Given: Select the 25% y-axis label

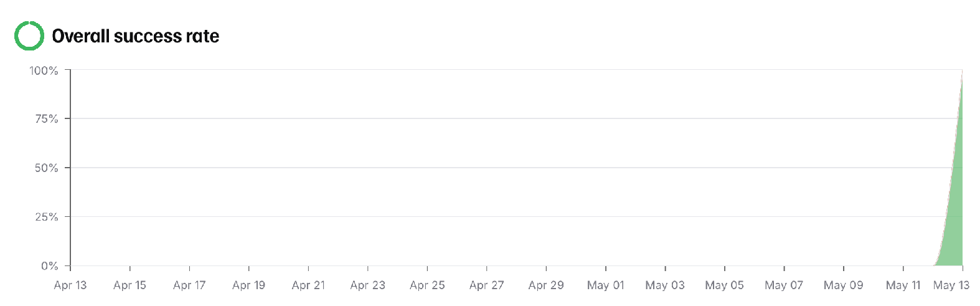Looking at the screenshot, I should tap(46, 217).
